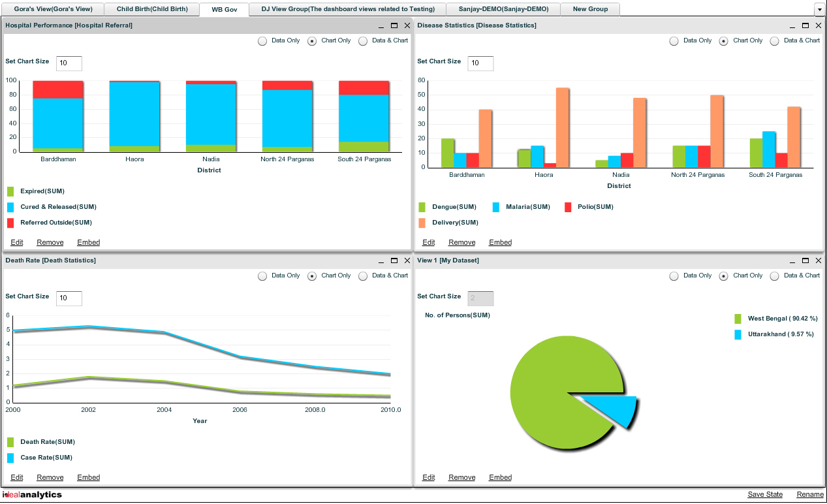
Task: Open the tab overflow dropdown arrow
Action: click(x=820, y=9)
